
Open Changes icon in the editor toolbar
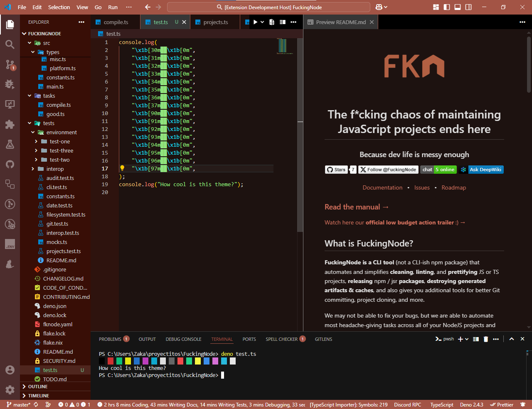pyautogui.click(x=272, y=22)
